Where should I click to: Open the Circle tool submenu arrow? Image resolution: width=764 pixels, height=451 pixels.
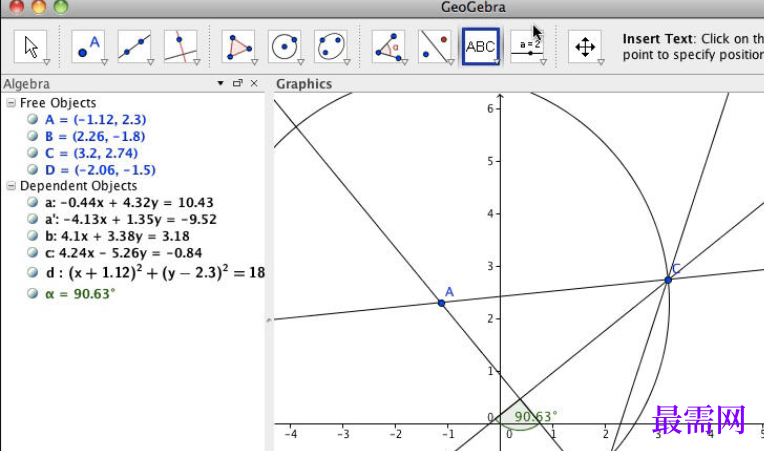[301, 62]
